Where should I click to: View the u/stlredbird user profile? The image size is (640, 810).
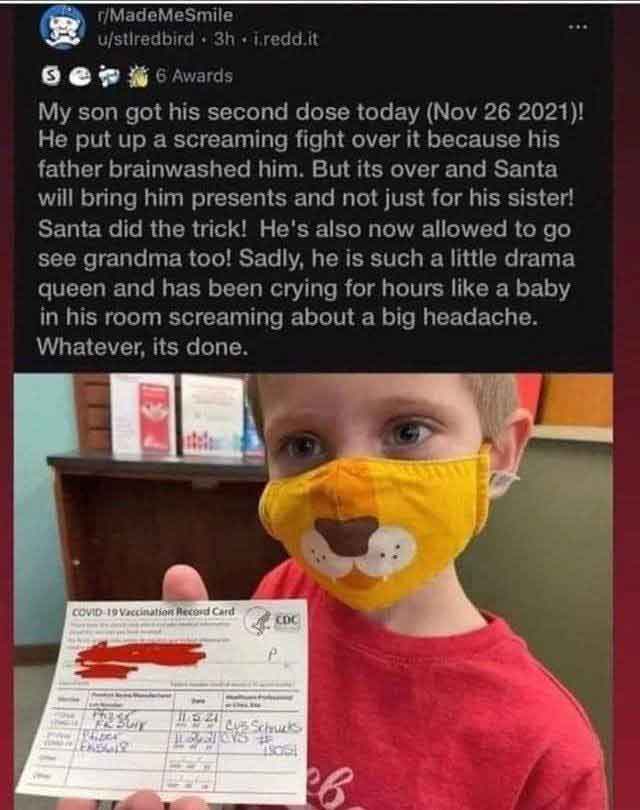pos(147,39)
